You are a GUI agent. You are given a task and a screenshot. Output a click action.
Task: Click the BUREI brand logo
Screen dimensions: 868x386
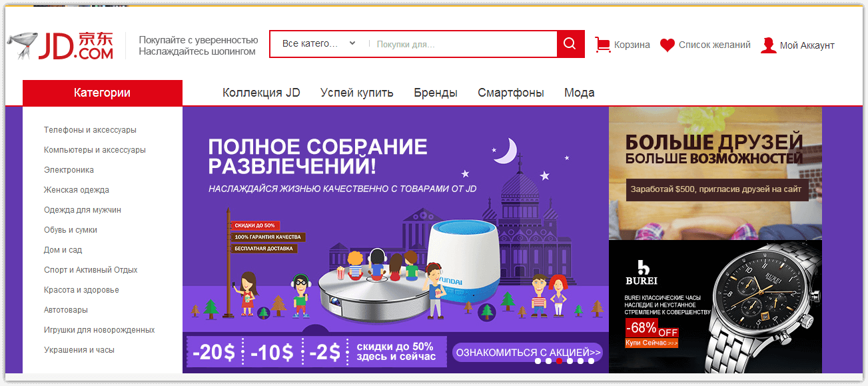point(641,272)
